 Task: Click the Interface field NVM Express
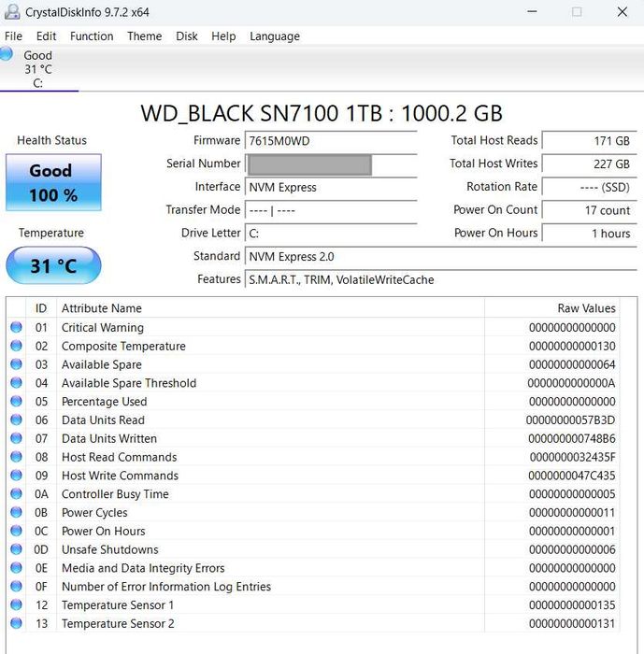pos(331,187)
